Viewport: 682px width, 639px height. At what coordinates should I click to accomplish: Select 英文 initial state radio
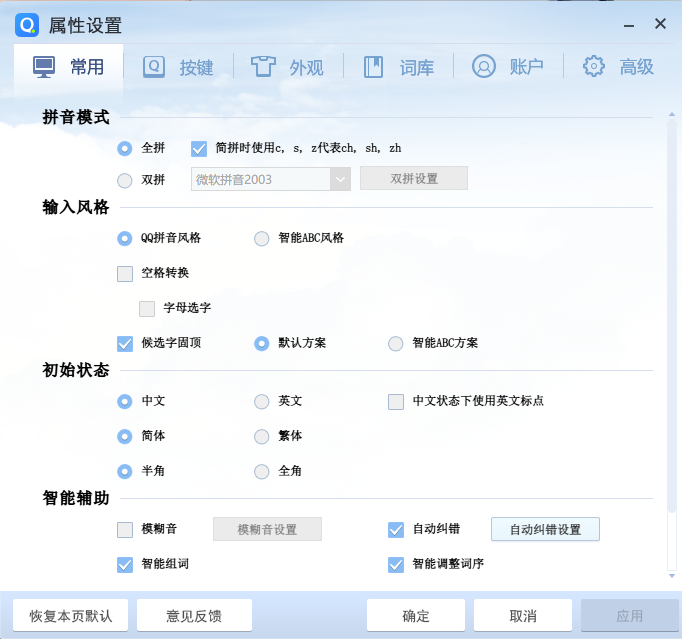[x=262, y=401]
